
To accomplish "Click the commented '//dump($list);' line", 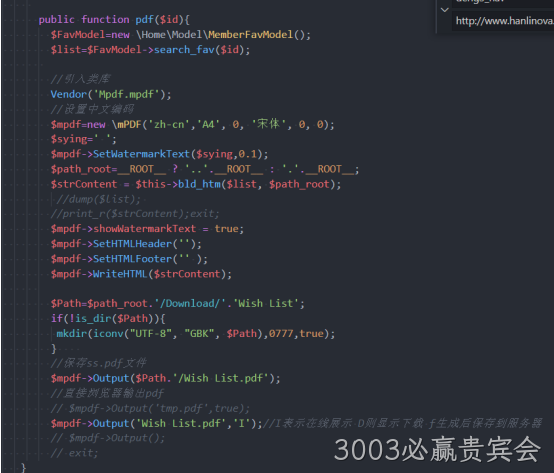I will (x=98, y=199).
